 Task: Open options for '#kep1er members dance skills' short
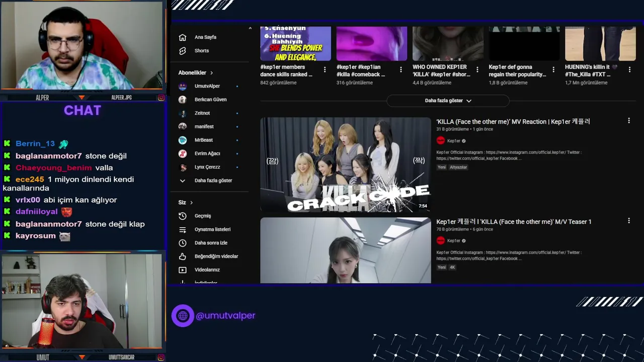325,69
